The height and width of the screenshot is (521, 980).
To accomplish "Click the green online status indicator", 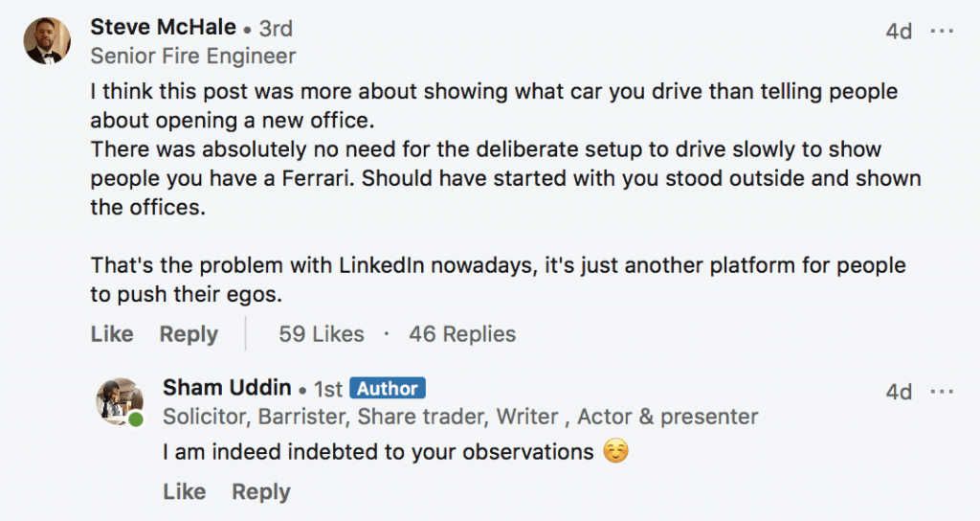I will tap(136, 419).
